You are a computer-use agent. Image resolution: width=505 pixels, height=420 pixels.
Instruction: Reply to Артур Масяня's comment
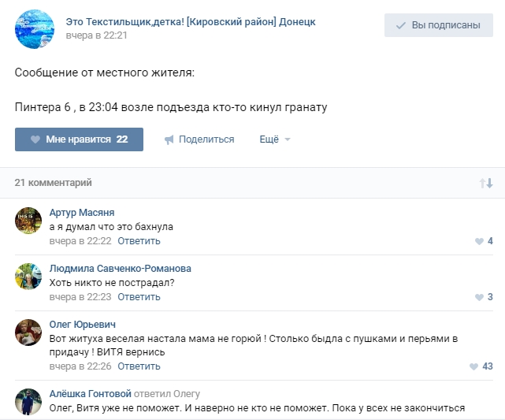coord(139,241)
